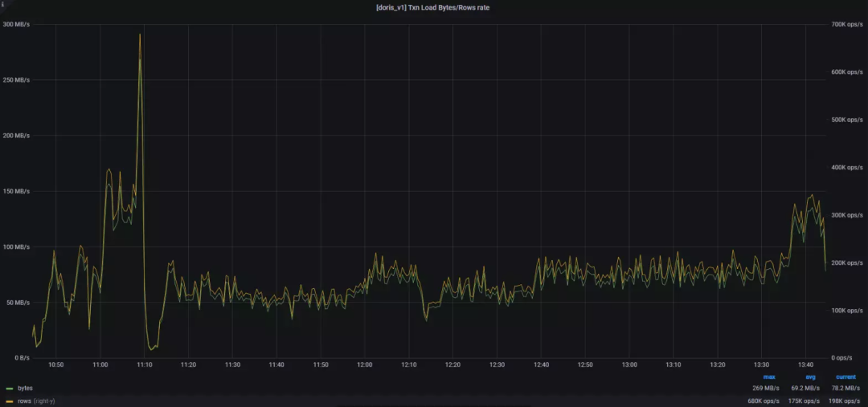Screen dimensions: 868x407
Task: Click the 78.2 MB/s current value for bytes
Action: (845, 389)
